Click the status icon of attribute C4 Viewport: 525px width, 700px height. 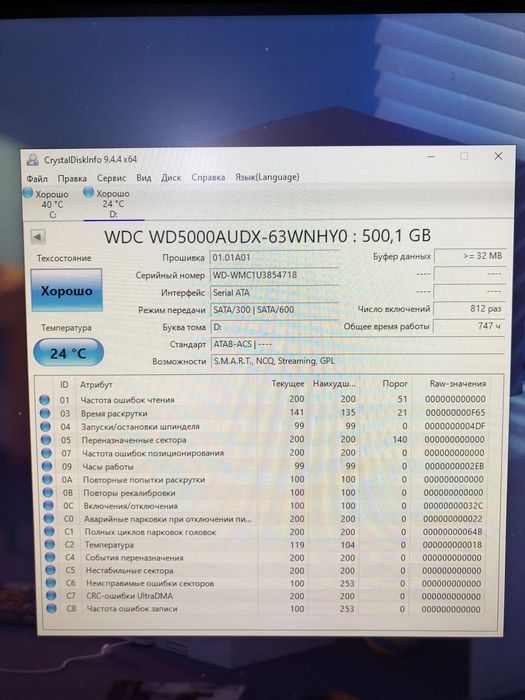tap(50, 558)
